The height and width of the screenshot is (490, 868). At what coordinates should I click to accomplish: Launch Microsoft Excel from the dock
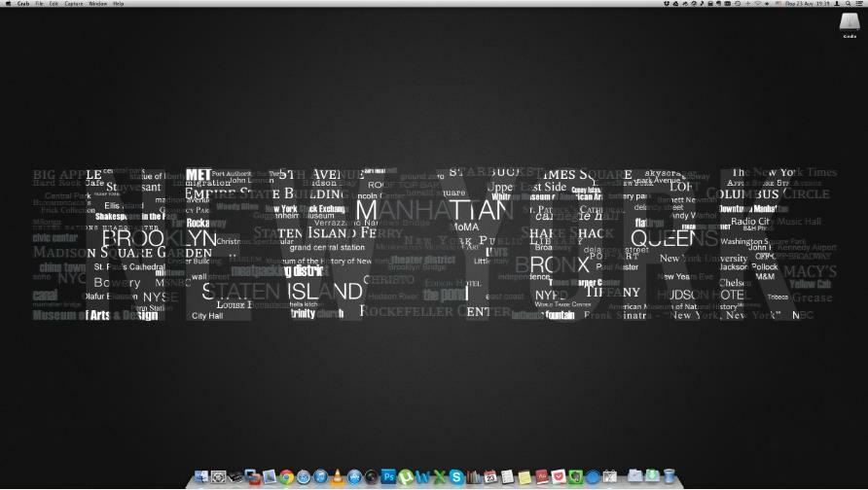coord(439,476)
